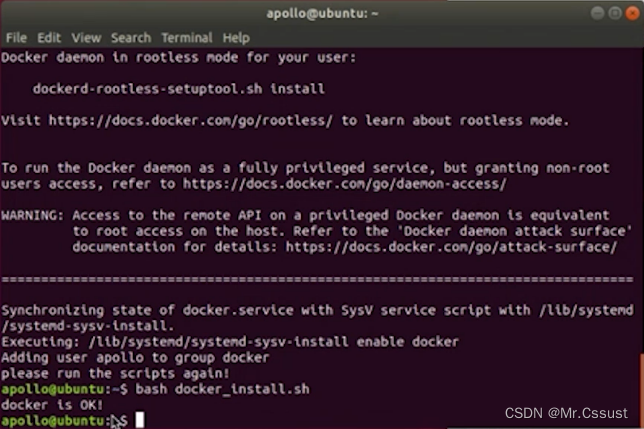Click the "Adding user apollo to group docker" line
Screen dimensions: 644x429
click(135, 357)
